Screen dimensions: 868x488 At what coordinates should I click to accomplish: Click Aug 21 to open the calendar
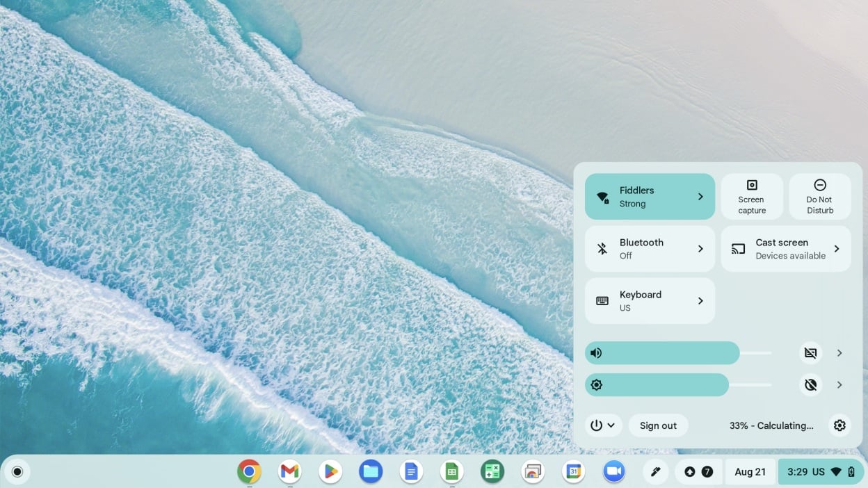coord(750,471)
